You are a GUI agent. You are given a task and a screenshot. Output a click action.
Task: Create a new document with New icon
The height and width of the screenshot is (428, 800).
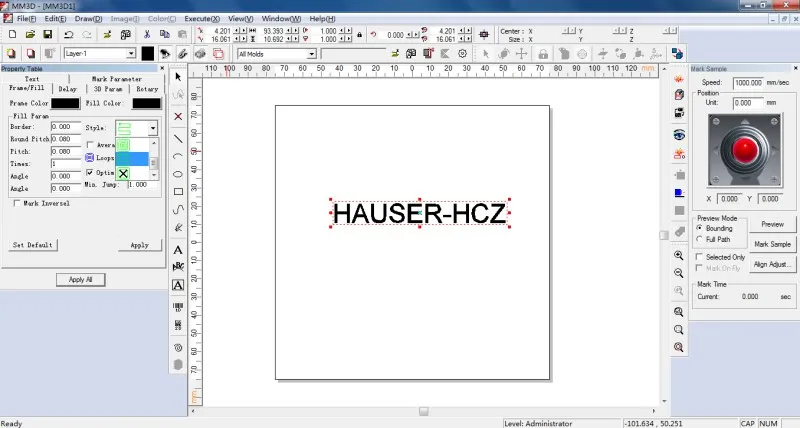pyautogui.click(x=13, y=35)
